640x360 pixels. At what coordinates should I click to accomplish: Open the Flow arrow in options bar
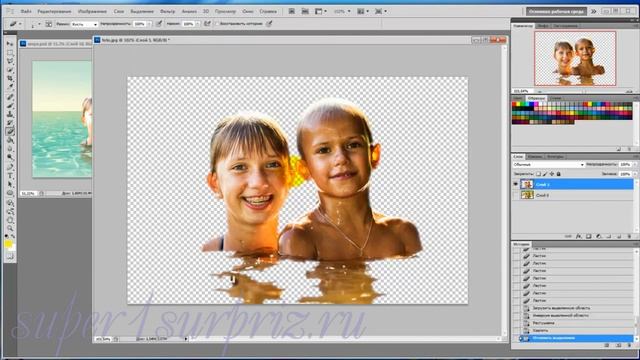(198, 24)
